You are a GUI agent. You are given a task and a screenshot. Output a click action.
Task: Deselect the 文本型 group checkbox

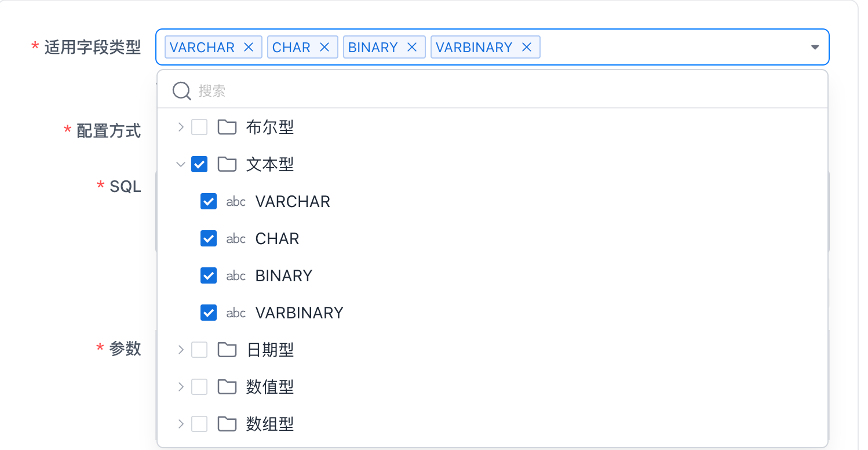coord(199,165)
